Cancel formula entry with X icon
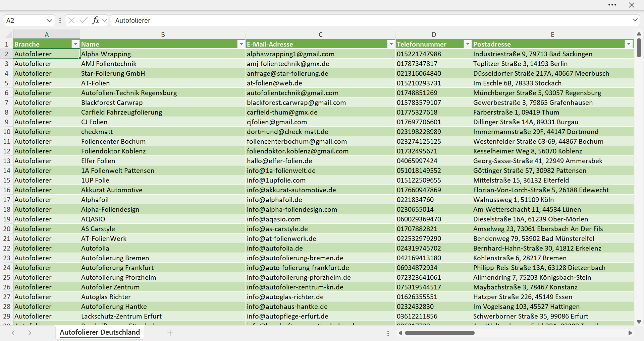 (x=71, y=20)
